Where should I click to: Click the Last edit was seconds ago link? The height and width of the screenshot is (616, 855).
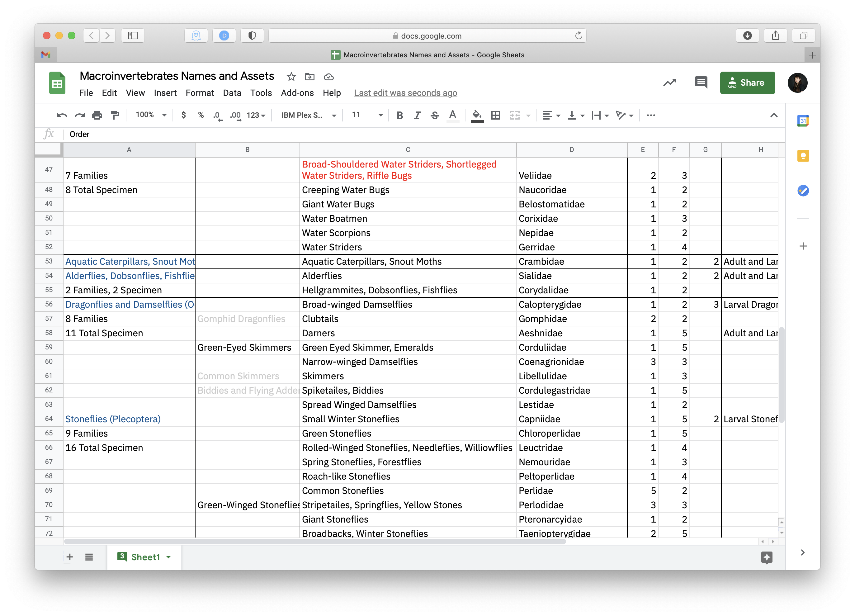click(x=406, y=93)
